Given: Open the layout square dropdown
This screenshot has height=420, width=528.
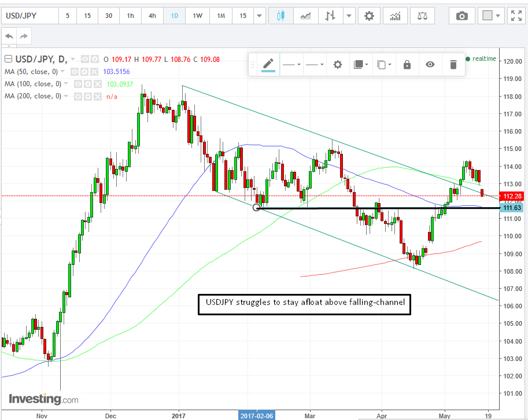Looking at the screenshot, I should (x=491, y=16).
